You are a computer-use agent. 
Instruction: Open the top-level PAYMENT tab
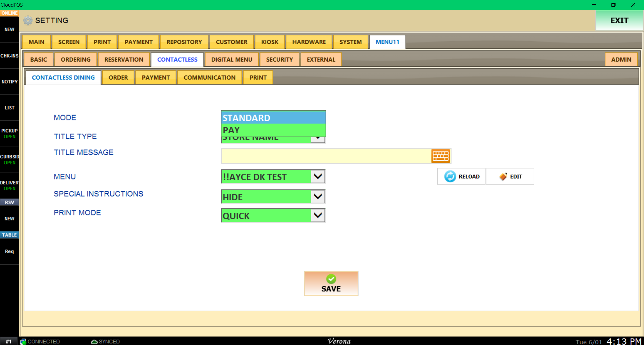pyautogui.click(x=139, y=42)
